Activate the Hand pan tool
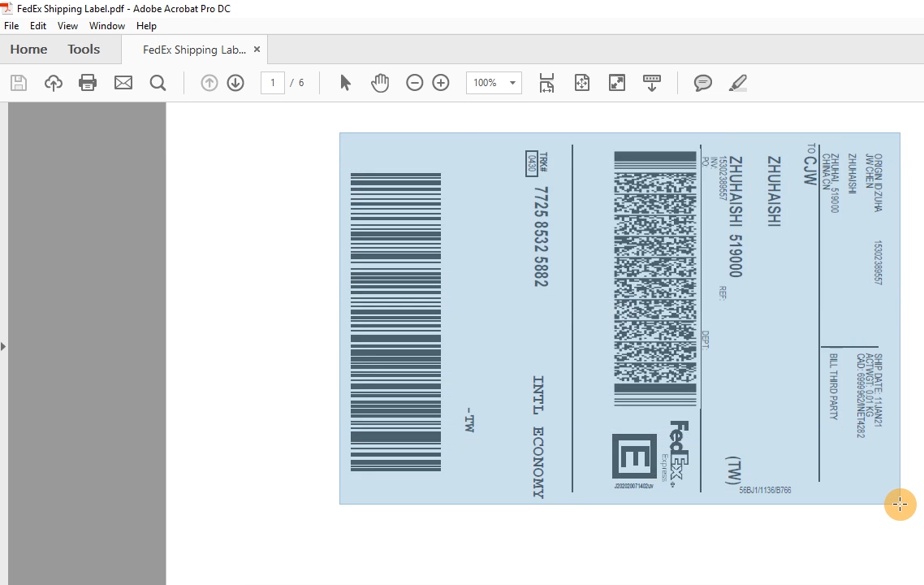The image size is (924, 585). (x=380, y=83)
